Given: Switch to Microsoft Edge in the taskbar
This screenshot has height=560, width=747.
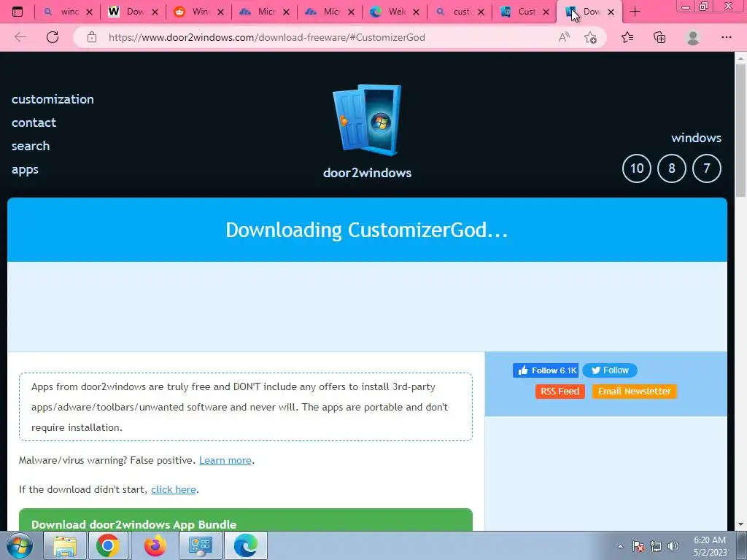Looking at the screenshot, I should (245, 545).
